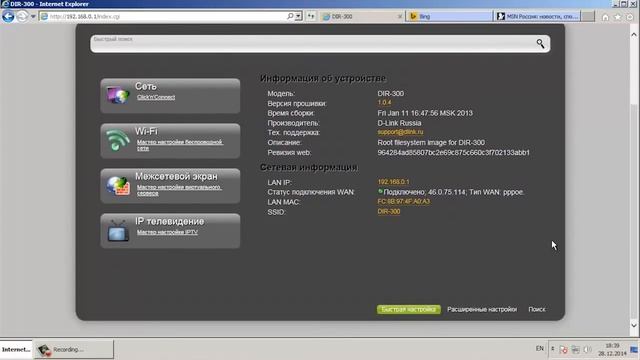Open the Tools gear icon
Image resolution: width=640 pixels, height=360 pixels.
[630, 17]
